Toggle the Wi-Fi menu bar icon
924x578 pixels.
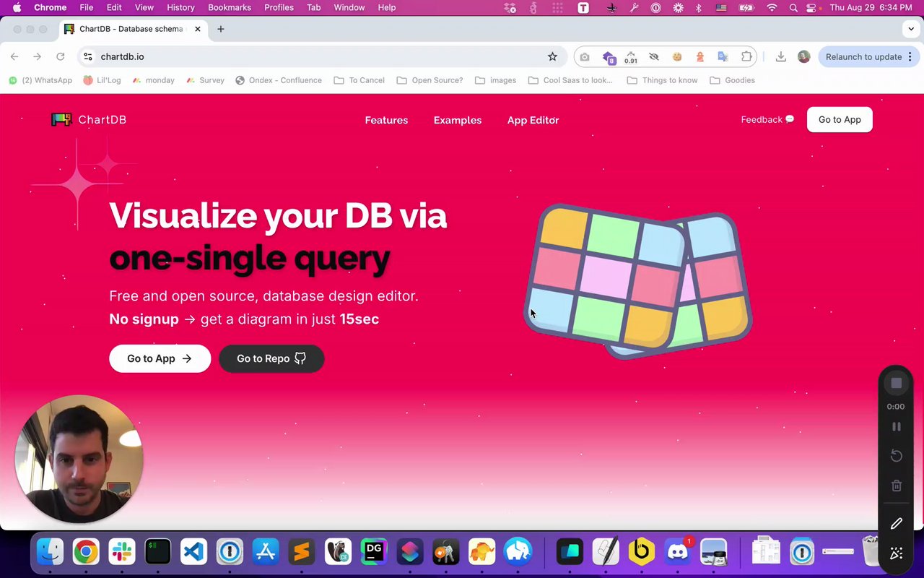[x=772, y=7]
